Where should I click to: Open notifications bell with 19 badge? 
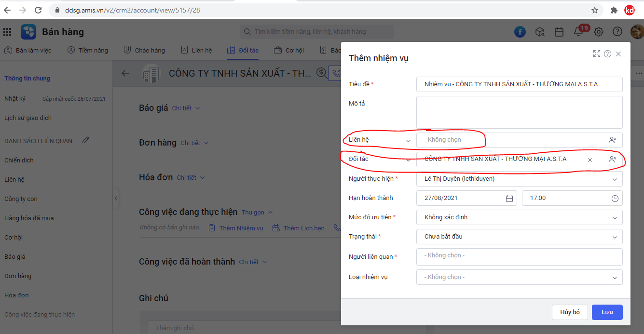(x=579, y=32)
